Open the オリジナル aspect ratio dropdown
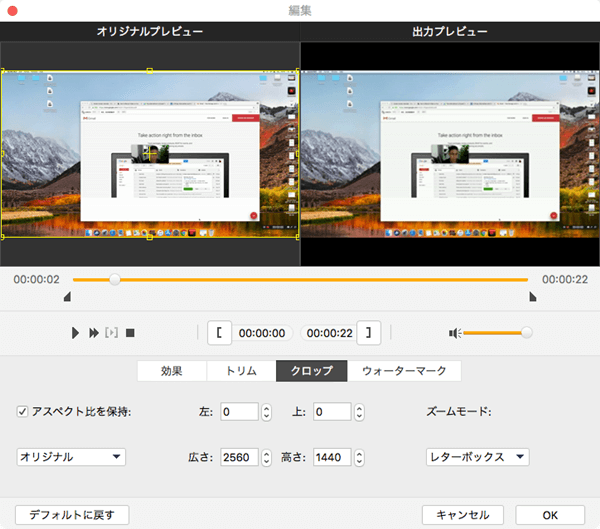Screen dimensions: 600x529 71,457
